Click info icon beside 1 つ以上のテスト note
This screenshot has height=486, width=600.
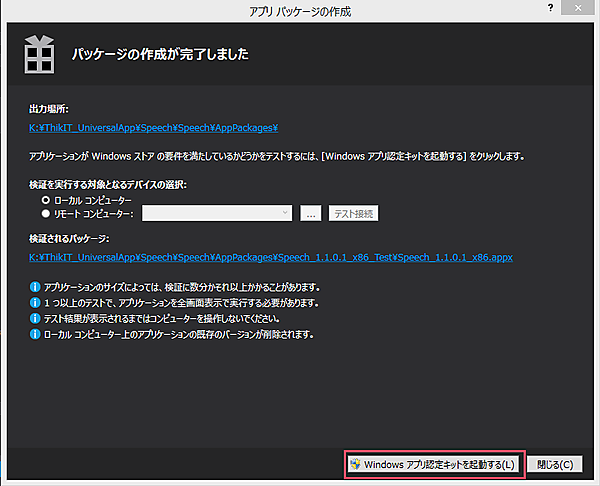(35, 303)
